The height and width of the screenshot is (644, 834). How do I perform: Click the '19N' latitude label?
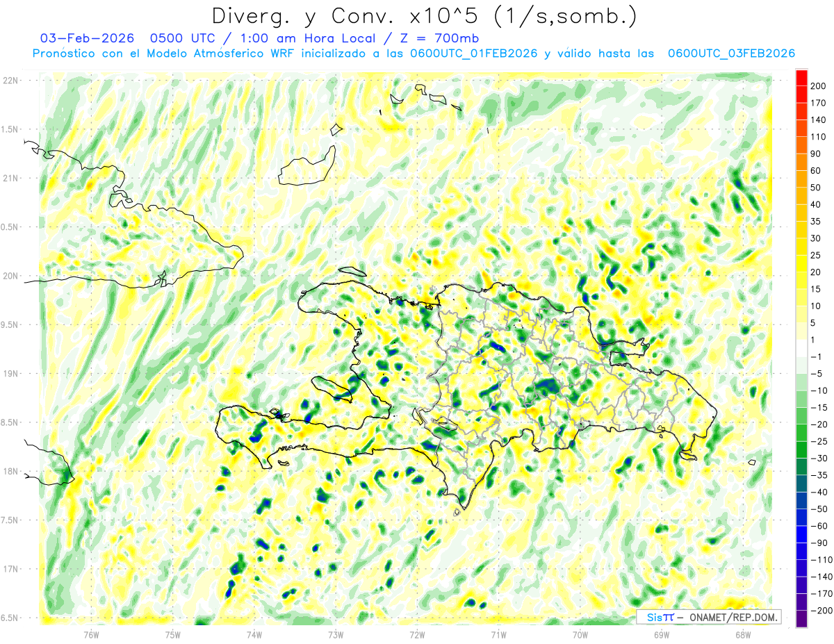(x=10, y=374)
